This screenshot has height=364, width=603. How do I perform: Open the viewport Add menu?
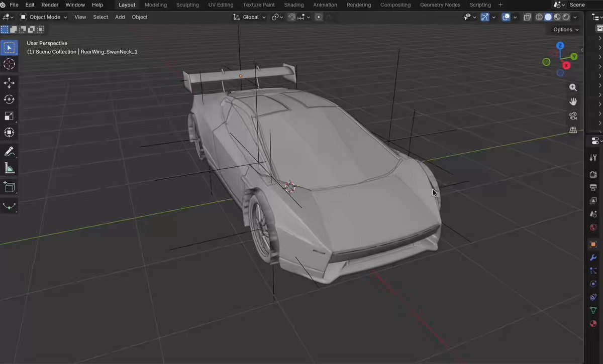[x=120, y=17]
